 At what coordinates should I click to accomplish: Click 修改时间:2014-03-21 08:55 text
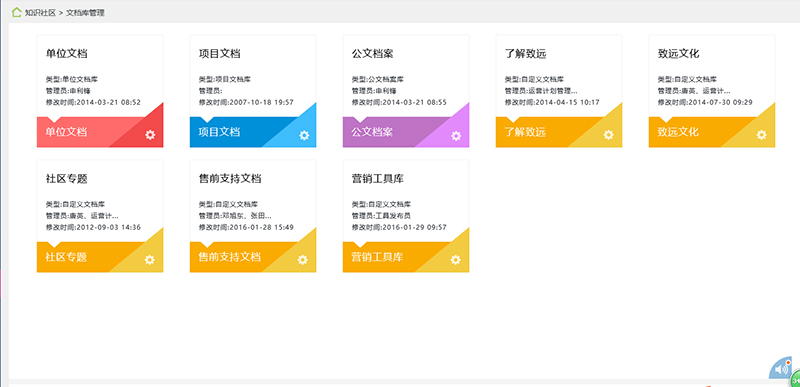pyautogui.click(x=399, y=102)
